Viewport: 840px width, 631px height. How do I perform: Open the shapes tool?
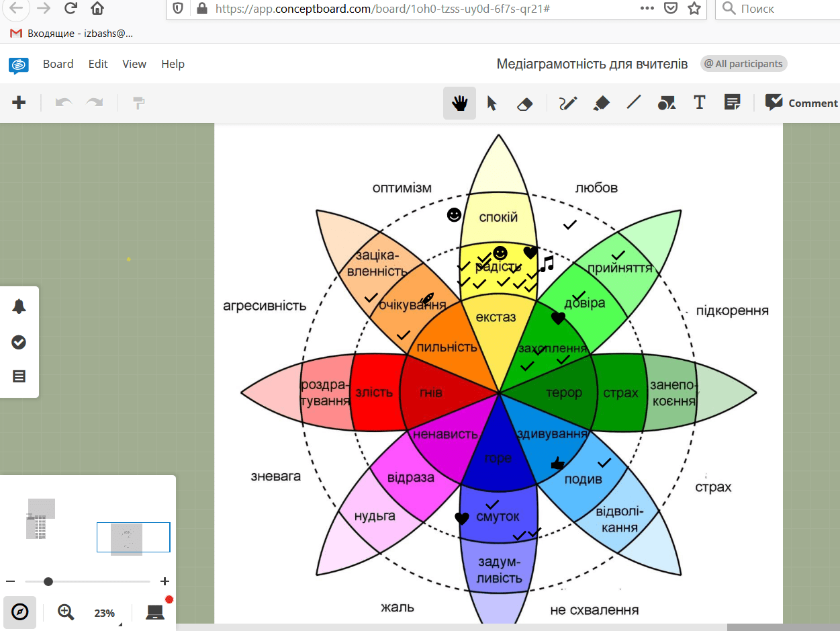coord(666,103)
